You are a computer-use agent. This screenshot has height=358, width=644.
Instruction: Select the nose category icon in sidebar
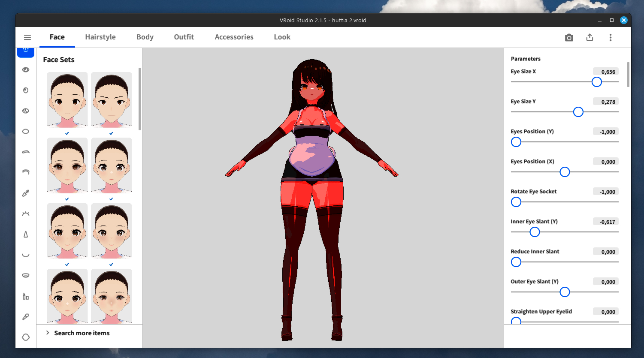[x=26, y=234]
